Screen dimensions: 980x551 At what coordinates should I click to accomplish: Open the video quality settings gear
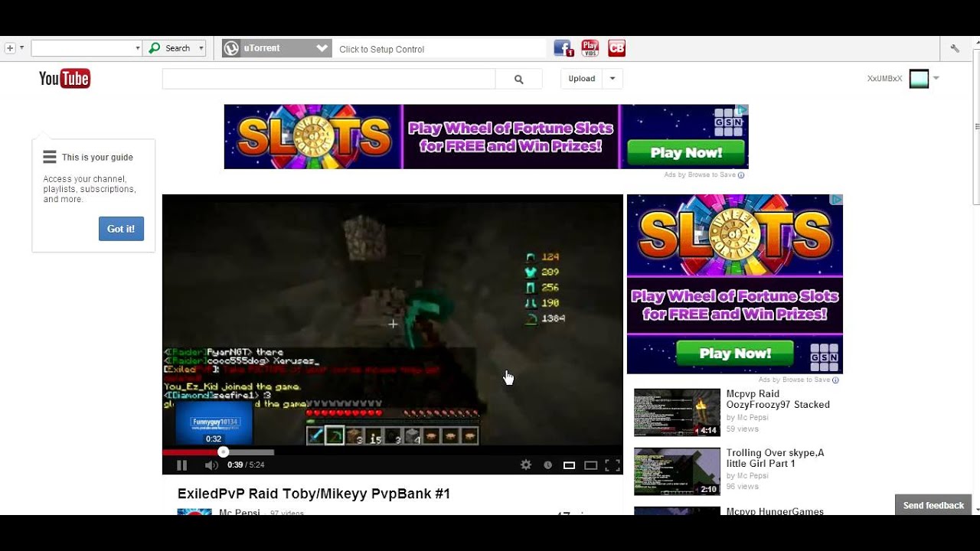[525, 465]
